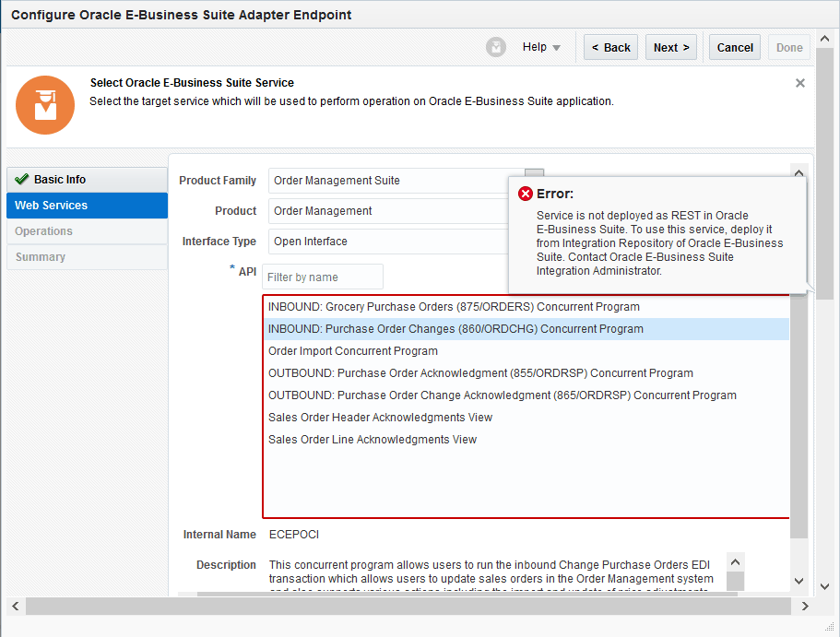Click the horizontal scroll-right arrow
This screenshot has width=840, height=637.
[x=805, y=606]
